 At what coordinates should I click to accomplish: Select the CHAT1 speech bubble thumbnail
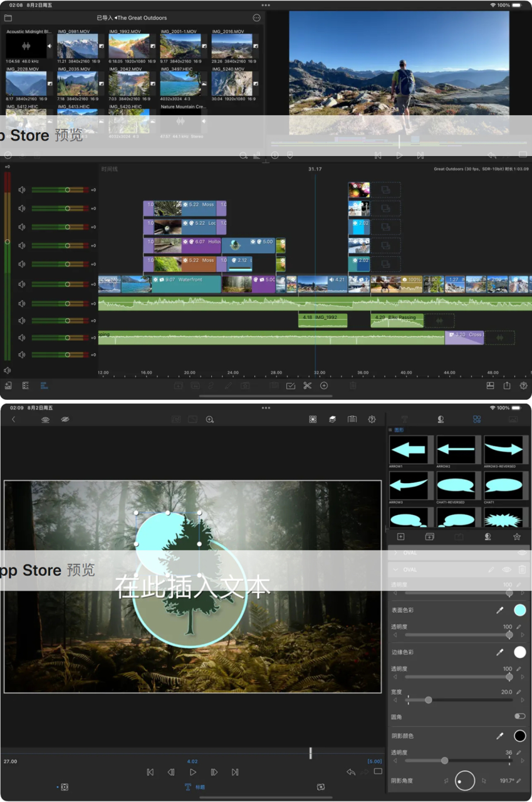(505, 485)
